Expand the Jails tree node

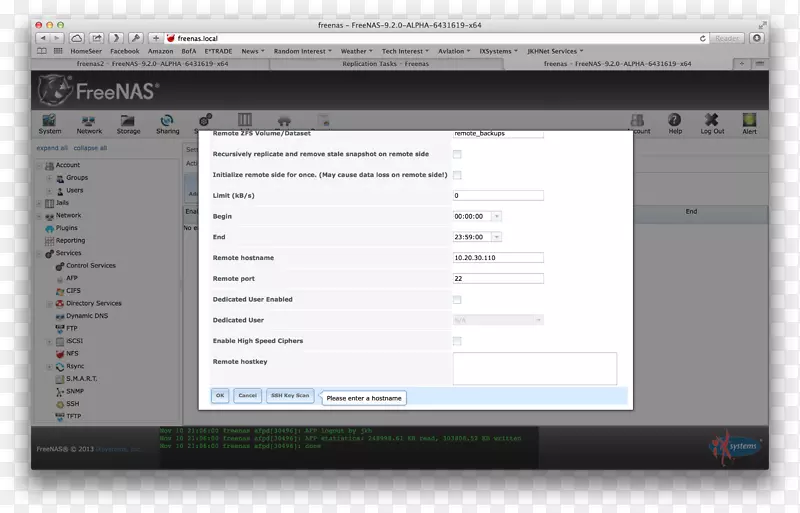[40, 203]
